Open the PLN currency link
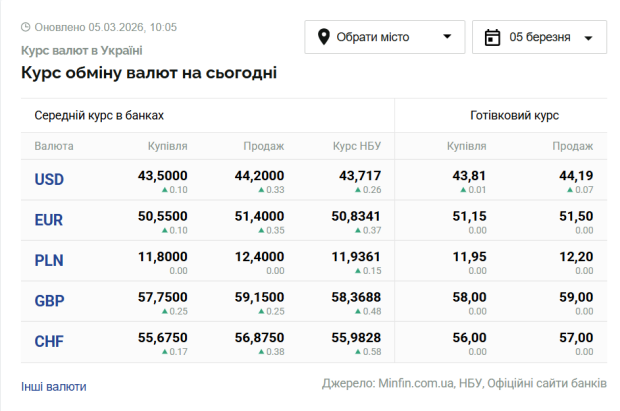Image resolution: width=620 pixels, height=411 pixels. click(x=49, y=261)
